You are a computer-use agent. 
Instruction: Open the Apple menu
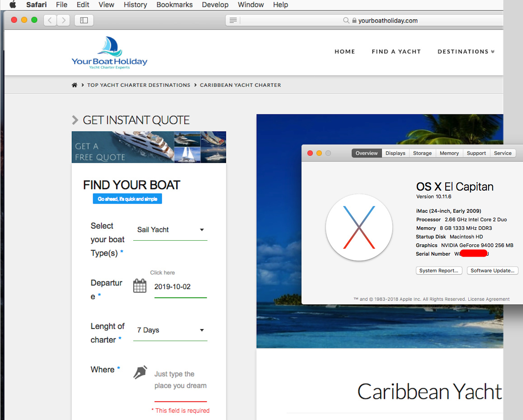[13, 5]
